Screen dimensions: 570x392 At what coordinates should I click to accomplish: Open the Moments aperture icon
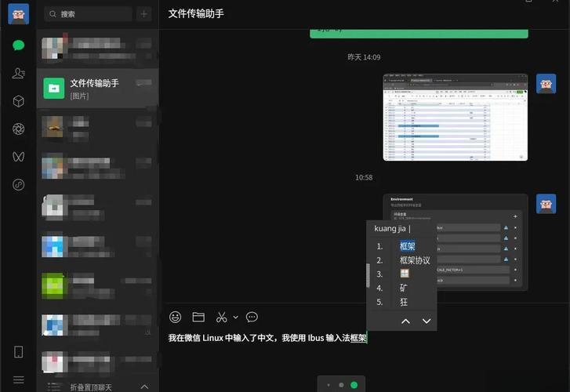point(18,129)
